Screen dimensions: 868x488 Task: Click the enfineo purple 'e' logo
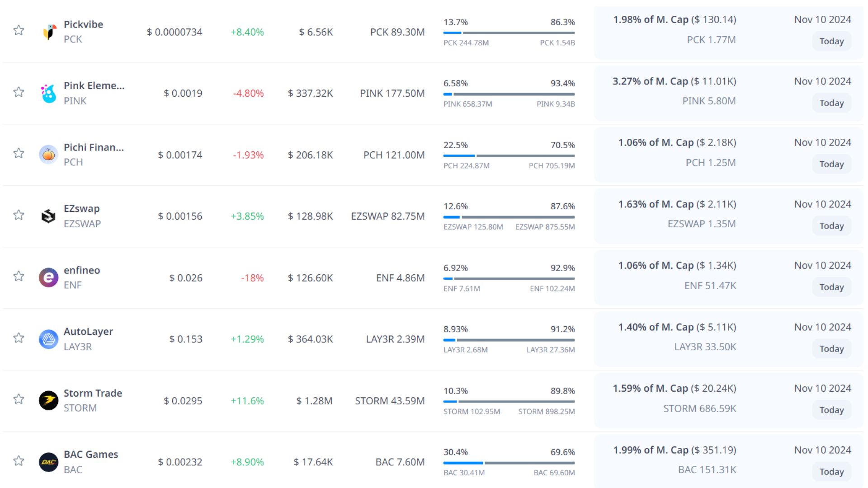48,277
